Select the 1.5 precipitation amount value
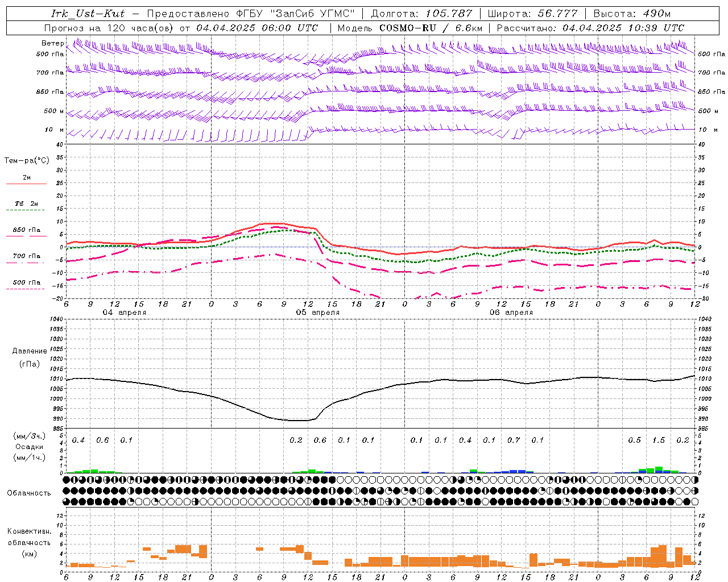This screenshot has width=728, height=582. point(659,440)
